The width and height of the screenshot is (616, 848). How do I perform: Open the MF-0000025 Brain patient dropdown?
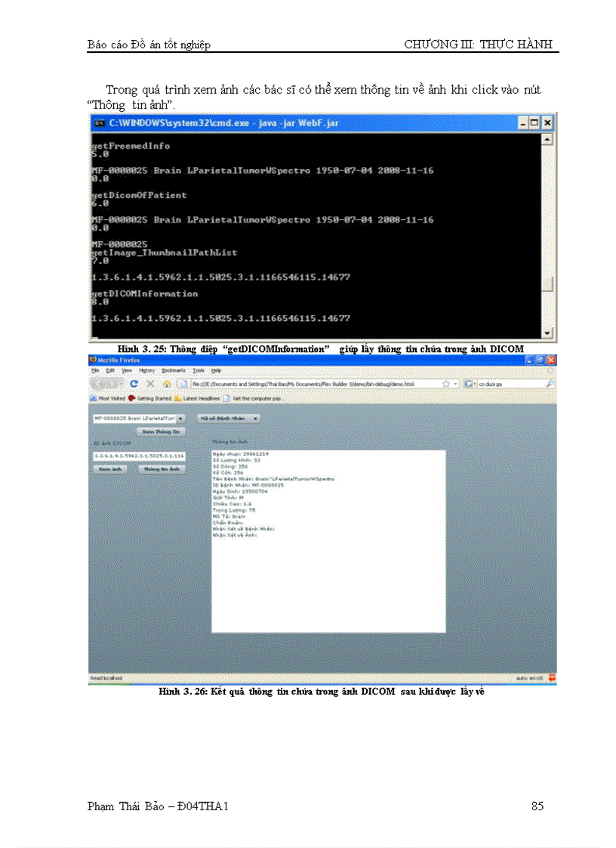pyautogui.click(x=180, y=419)
